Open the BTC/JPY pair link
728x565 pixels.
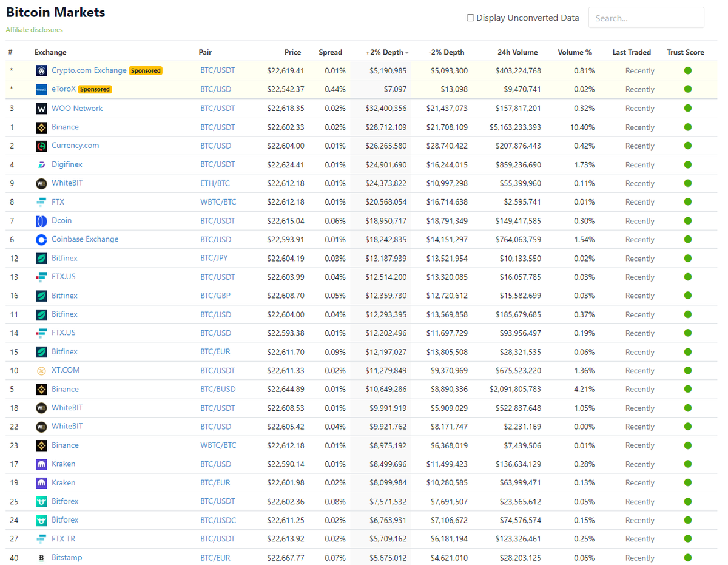coord(214,258)
